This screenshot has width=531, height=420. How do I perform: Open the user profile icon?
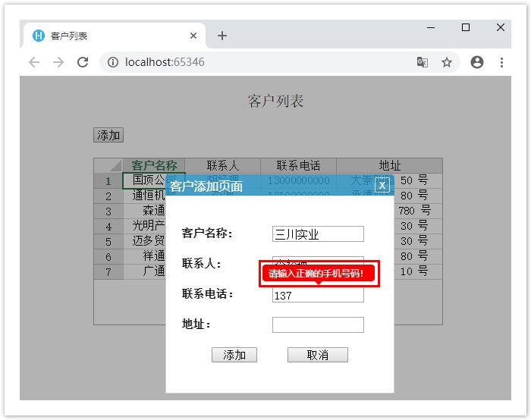coord(477,62)
